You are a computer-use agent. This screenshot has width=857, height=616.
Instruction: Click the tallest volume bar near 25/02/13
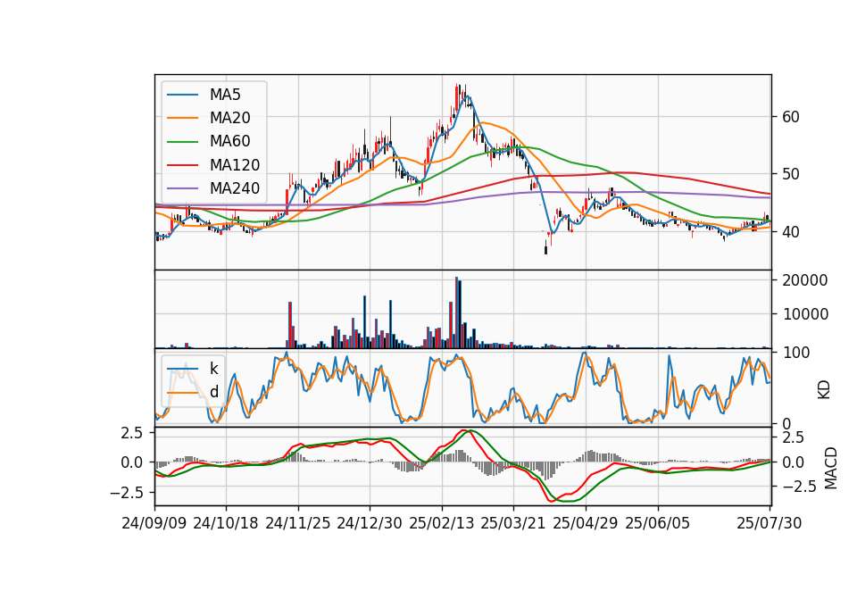point(456,312)
